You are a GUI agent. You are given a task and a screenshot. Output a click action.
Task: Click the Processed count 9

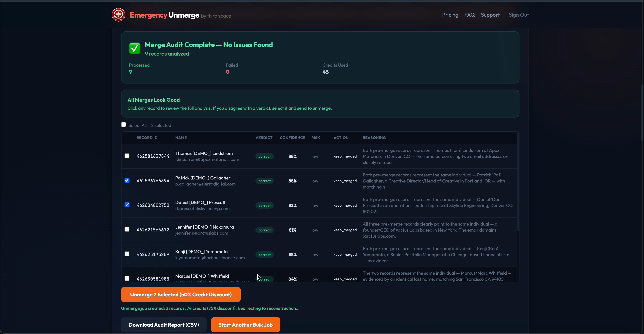click(131, 72)
